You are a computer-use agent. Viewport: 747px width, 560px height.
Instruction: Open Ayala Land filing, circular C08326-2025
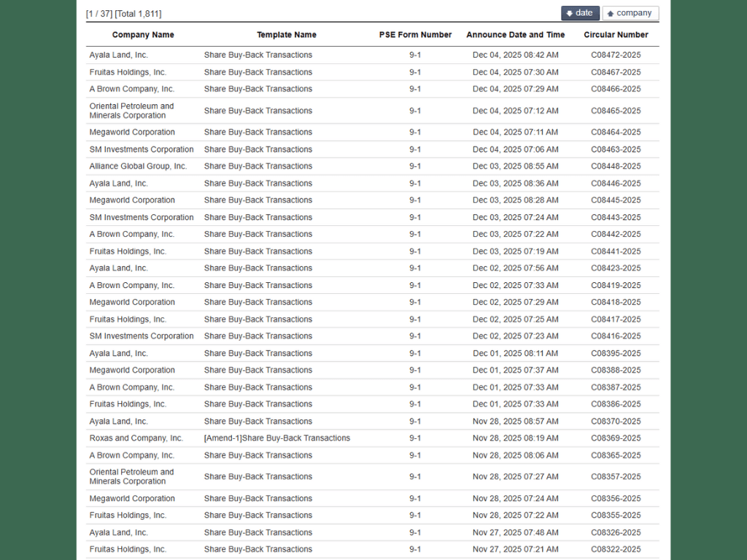pos(258,532)
